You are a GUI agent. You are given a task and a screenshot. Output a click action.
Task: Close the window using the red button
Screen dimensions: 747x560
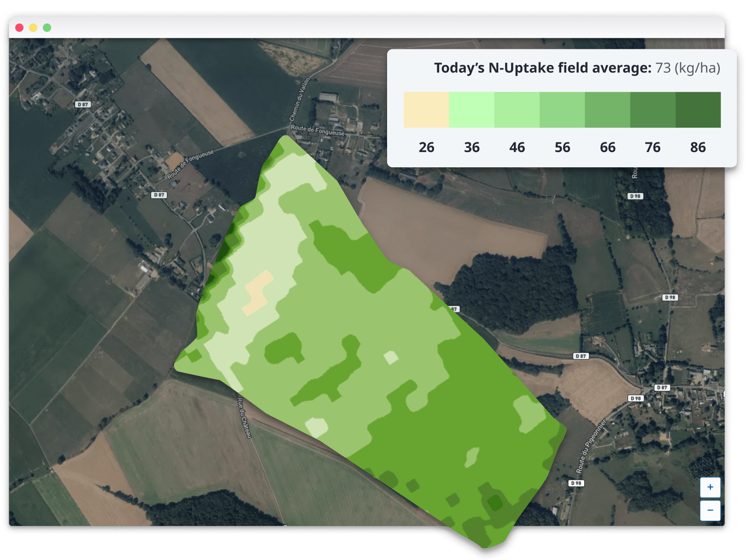tap(19, 28)
